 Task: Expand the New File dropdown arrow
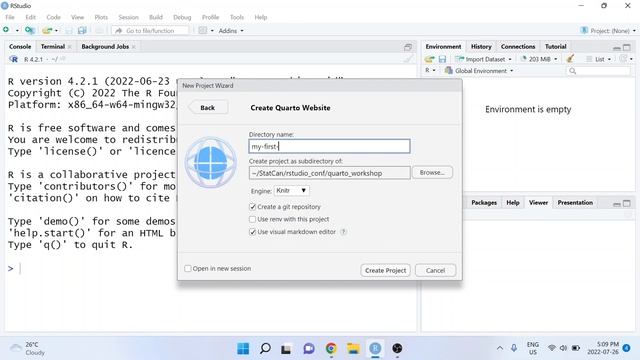tap(17, 31)
